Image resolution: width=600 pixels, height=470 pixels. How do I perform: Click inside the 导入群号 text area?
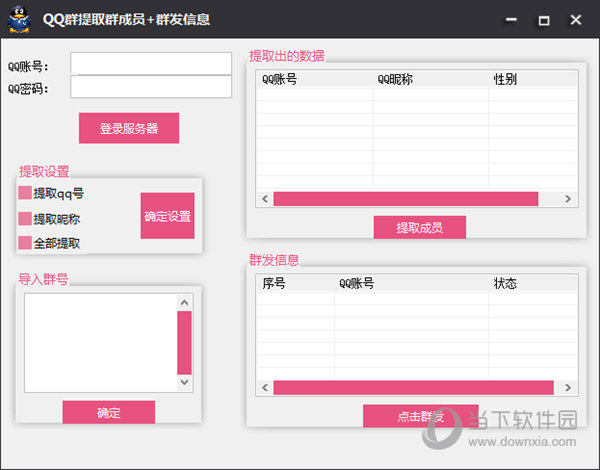[x=101, y=343]
